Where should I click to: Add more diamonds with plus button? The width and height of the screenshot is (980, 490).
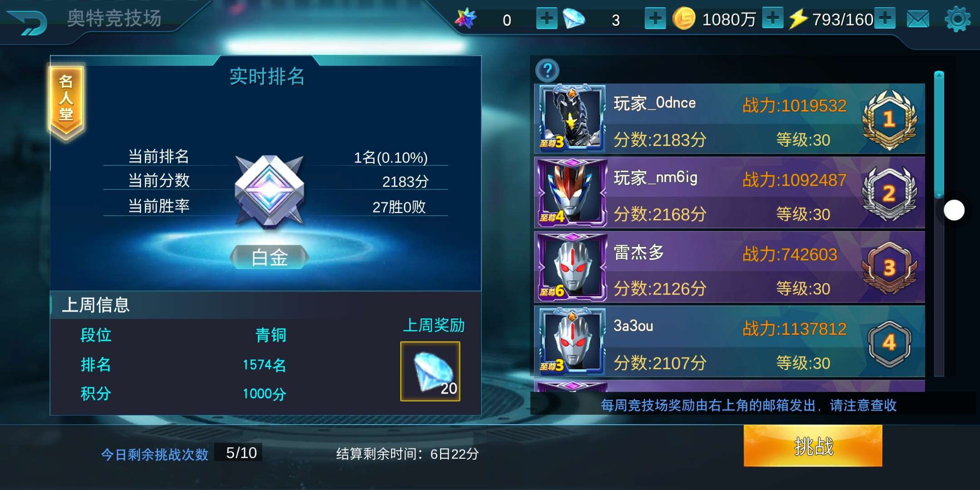655,19
